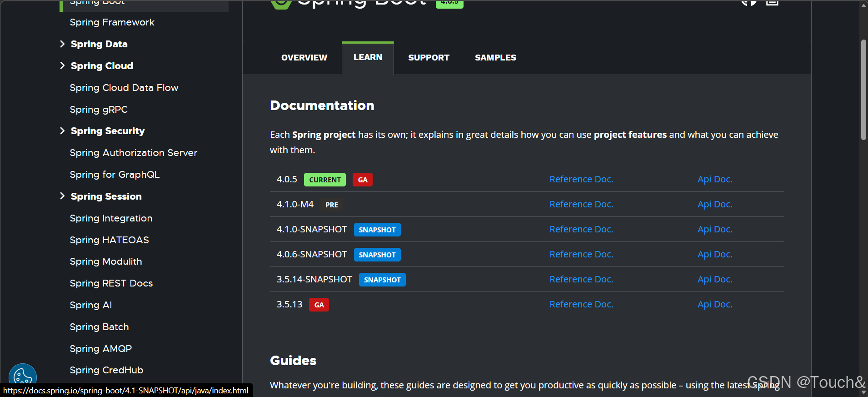The width and height of the screenshot is (868, 397).
Task: Go to Spring Framework project
Action: 112,22
